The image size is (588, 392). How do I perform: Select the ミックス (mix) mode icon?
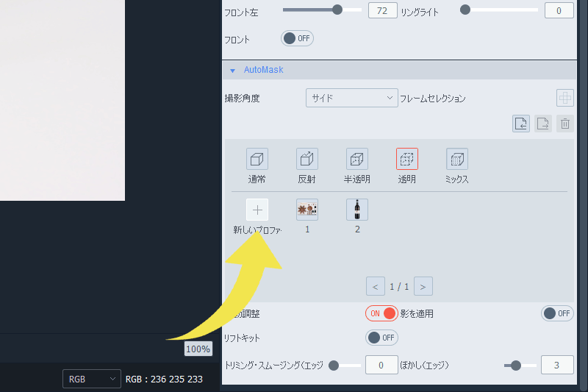click(456, 159)
